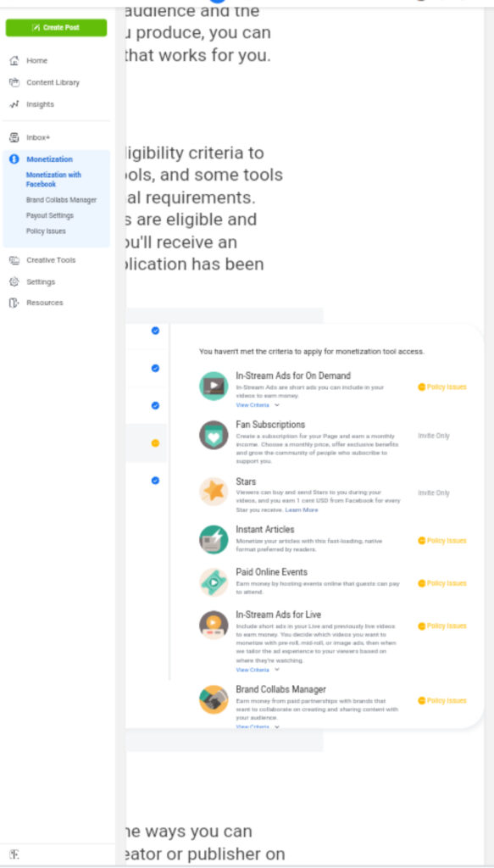494x868 pixels.
Task: Open Content Library icon in sidebar
Action: pos(14,82)
